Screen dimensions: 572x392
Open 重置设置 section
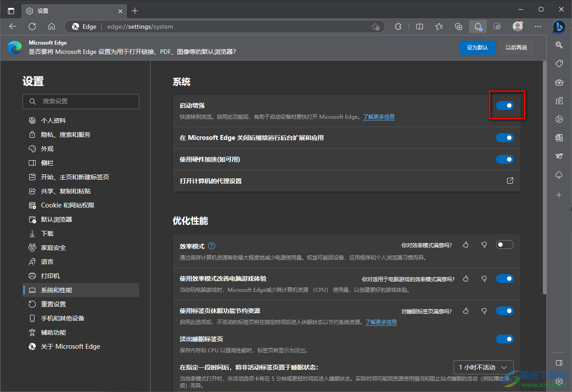tap(81, 304)
